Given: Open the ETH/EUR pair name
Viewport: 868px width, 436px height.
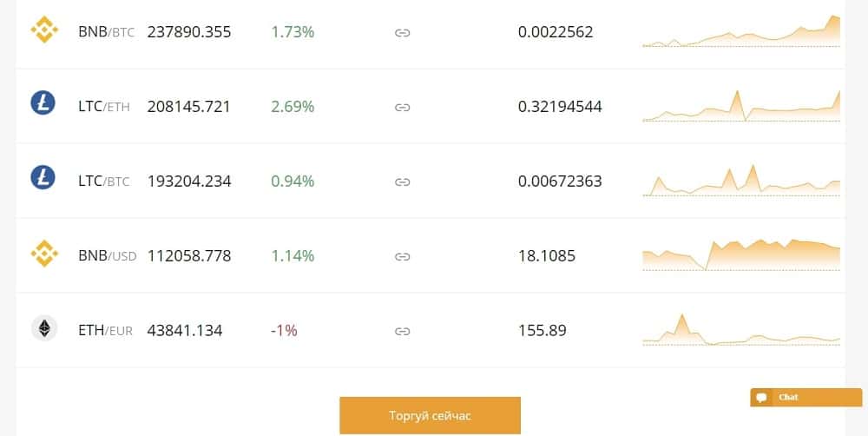Looking at the screenshot, I should click(x=105, y=331).
